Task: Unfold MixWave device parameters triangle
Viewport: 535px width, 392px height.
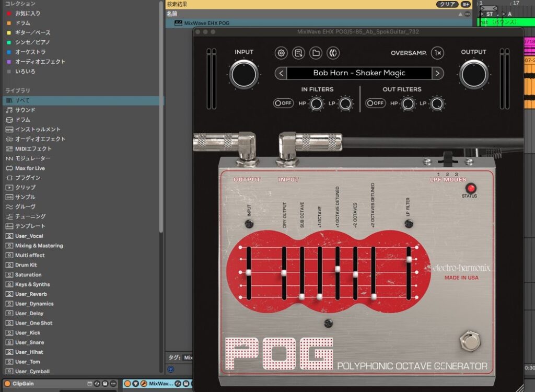Action: [136, 384]
